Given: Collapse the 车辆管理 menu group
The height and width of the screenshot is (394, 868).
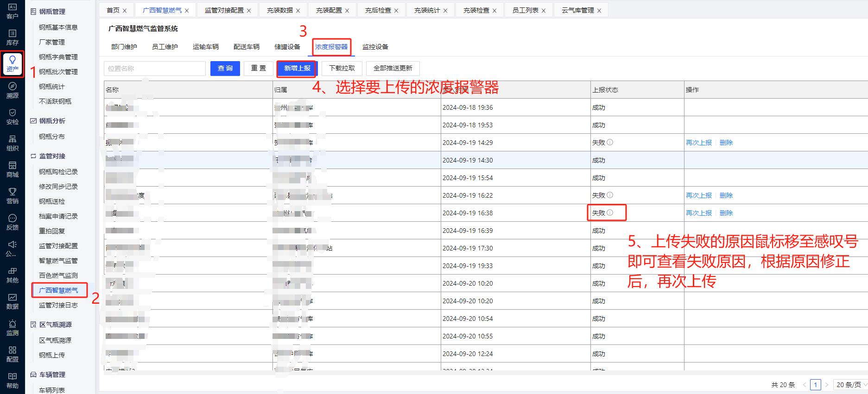Looking at the screenshot, I should click(48, 375).
